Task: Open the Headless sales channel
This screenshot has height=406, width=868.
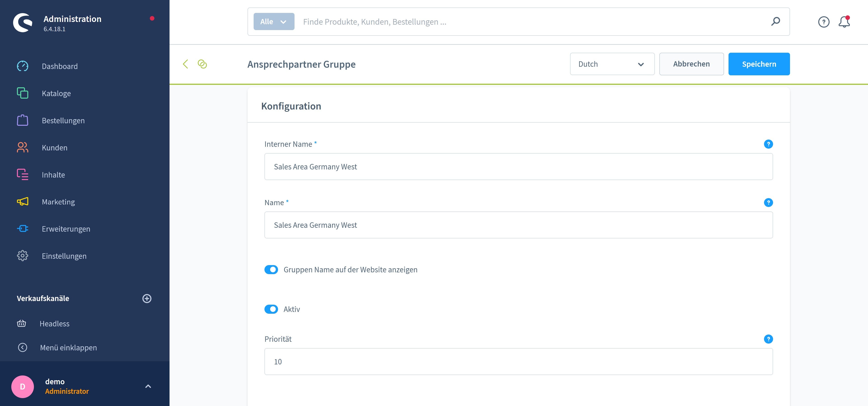Action: [x=84, y=323]
